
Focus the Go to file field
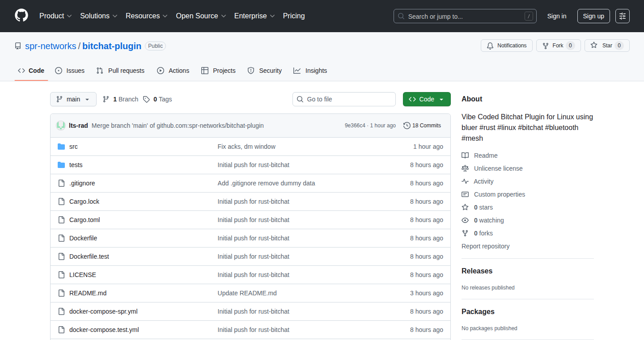[x=344, y=99]
